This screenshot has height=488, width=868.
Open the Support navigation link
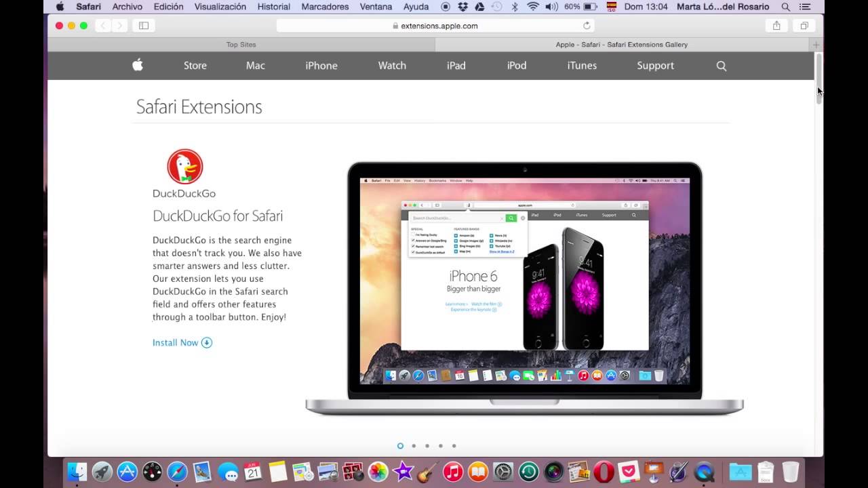tap(655, 66)
